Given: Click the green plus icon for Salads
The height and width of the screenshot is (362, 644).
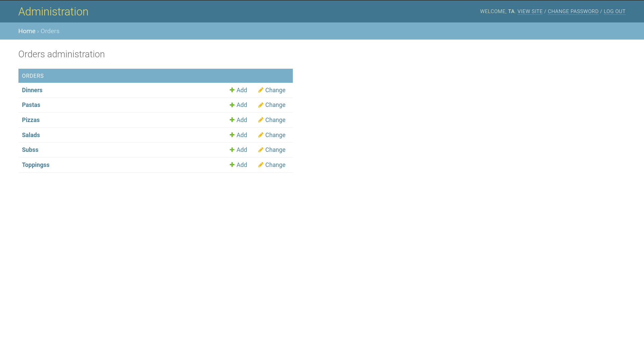Looking at the screenshot, I should click(232, 135).
